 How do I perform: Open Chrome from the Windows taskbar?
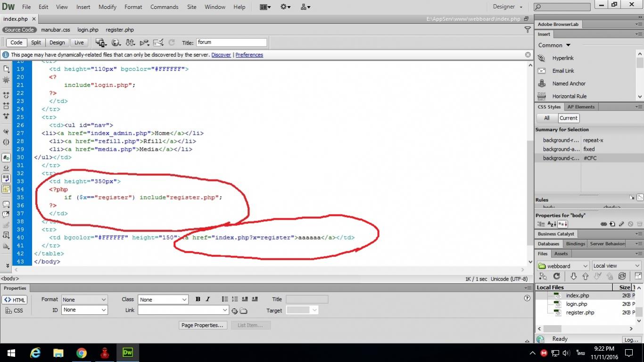(82, 353)
